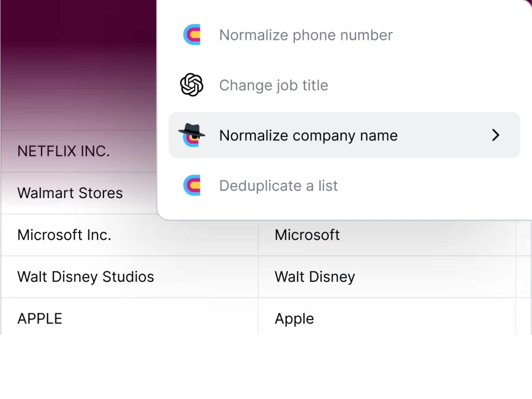The width and height of the screenshot is (532, 399).
Task: Click the Clay icon beside Normalize phone number
Action: coord(192,35)
